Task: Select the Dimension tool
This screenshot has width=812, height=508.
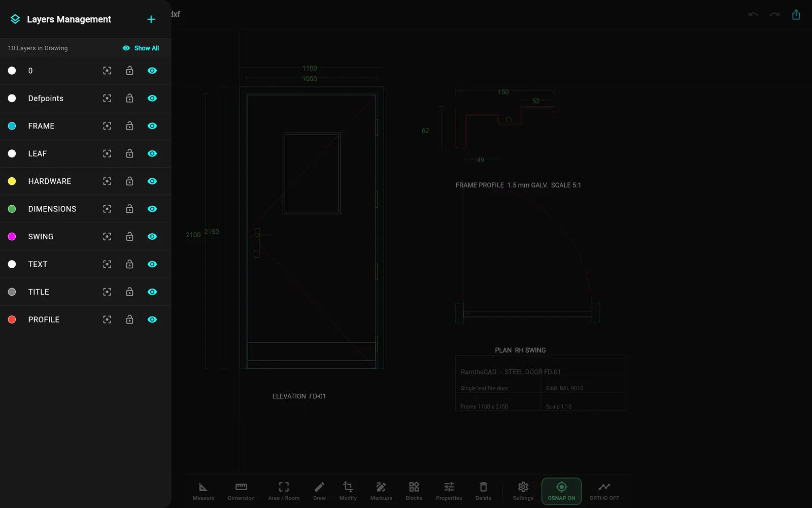Action: (241, 491)
